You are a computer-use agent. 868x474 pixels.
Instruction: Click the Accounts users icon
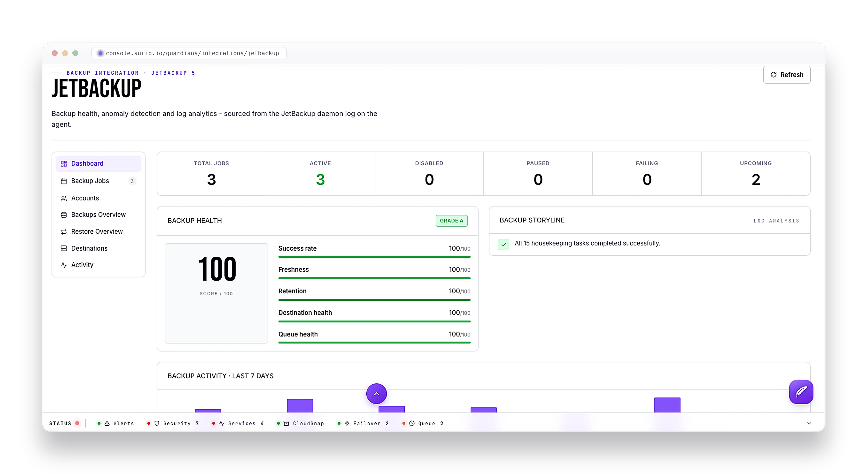point(64,198)
